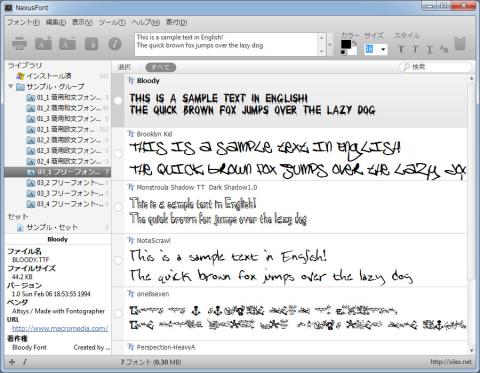Toggle selection circle for one8seven font
This screenshot has height=373, width=480.
tap(118, 313)
